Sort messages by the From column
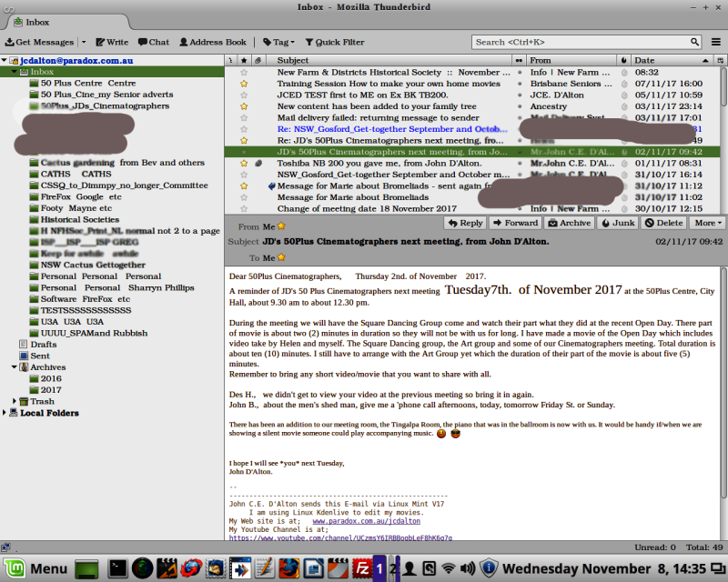The image size is (728, 582). (571, 60)
